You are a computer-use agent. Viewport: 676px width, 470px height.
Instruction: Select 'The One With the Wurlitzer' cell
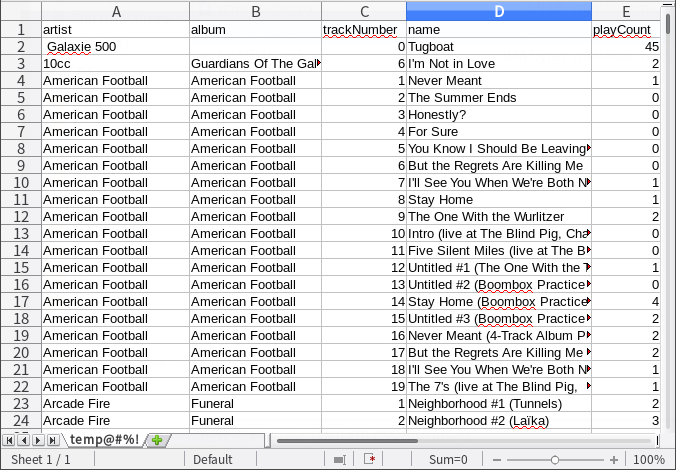coord(499,216)
